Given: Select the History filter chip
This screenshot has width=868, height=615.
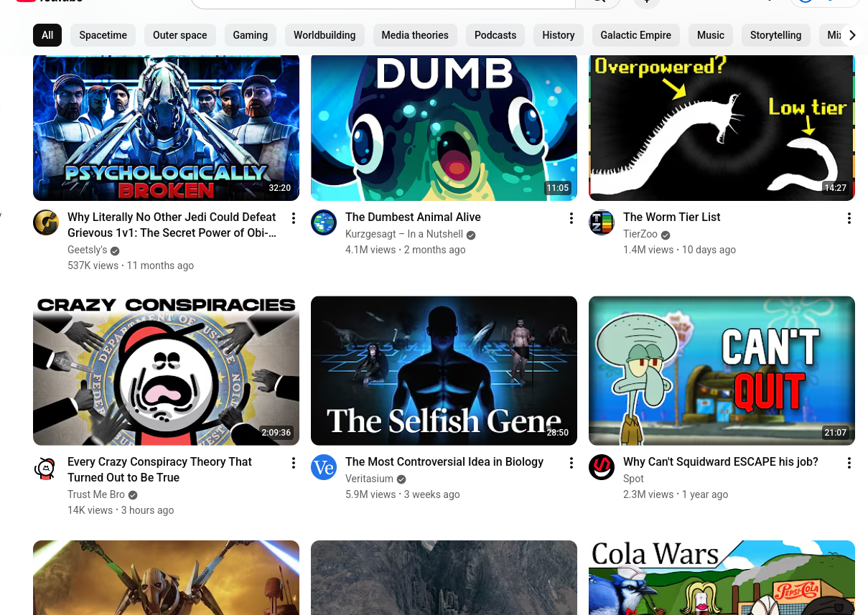Looking at the screenshot, I should pos(559,35).
